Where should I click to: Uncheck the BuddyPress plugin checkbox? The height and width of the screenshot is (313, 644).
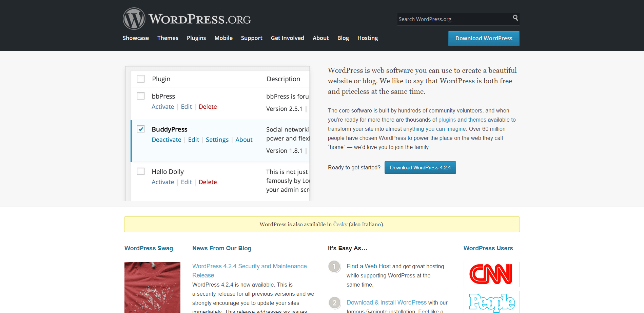(141, 129)
